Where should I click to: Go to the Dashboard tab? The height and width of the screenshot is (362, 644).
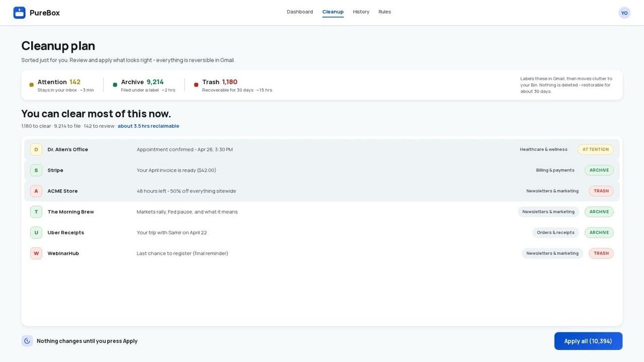(x=300, y=12)
